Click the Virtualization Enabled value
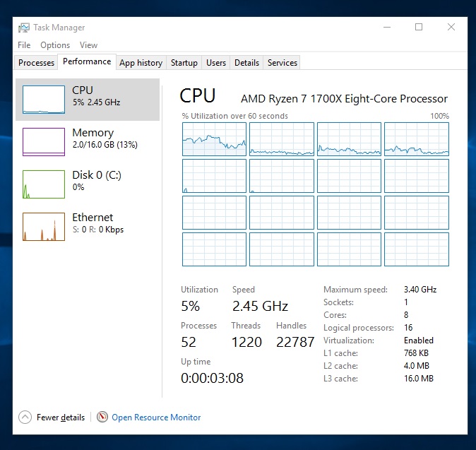476x450 pixels. tap(419, 341)
